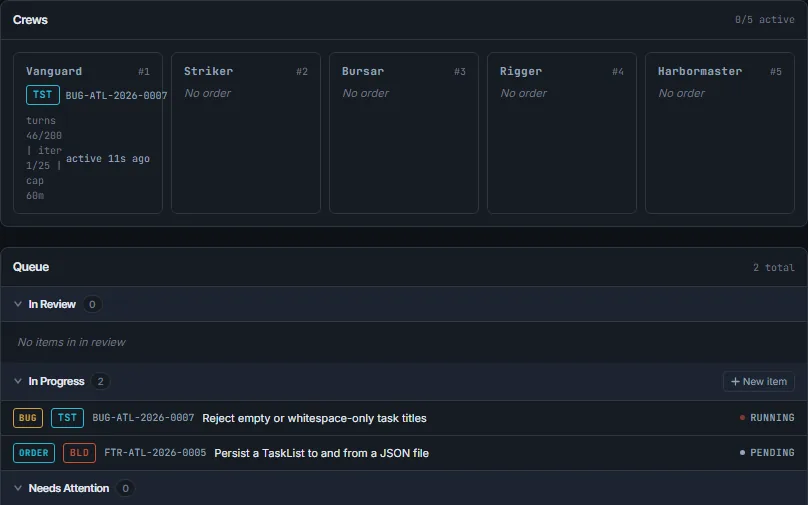Click the #3 label on the Bursar card
Viewport: 808px width, 505px height.
pos(460,72)
